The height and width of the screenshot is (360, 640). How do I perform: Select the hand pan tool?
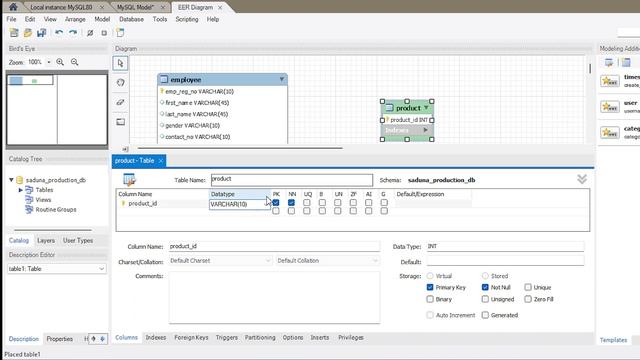(x=120, y=82)
